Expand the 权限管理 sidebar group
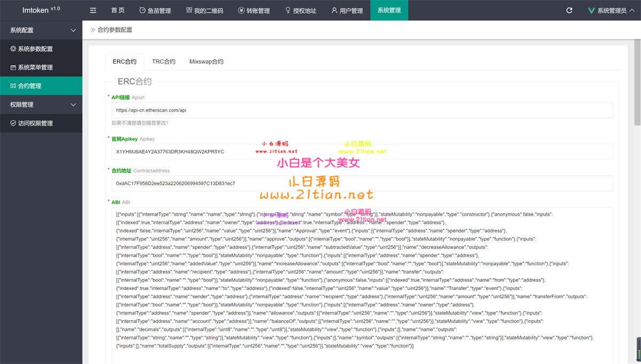Image resolution: width=641 pixels, height=364 pixels. pos(41,105)
